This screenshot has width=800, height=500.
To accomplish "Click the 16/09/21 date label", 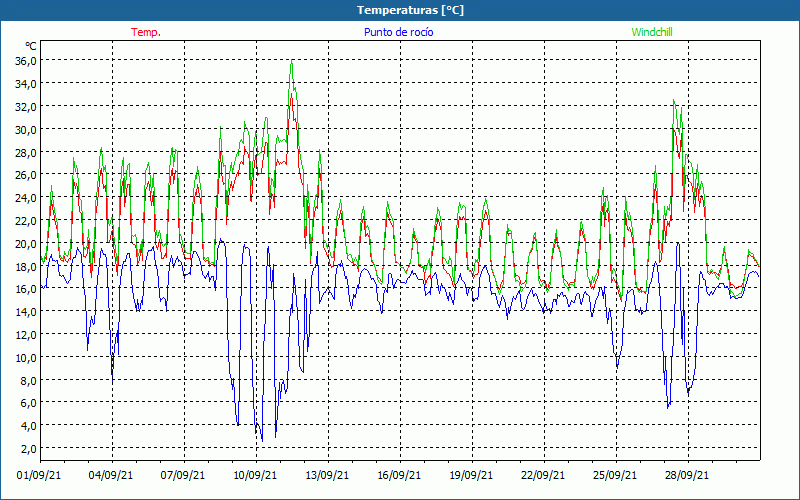I will [x=399, y=476].
